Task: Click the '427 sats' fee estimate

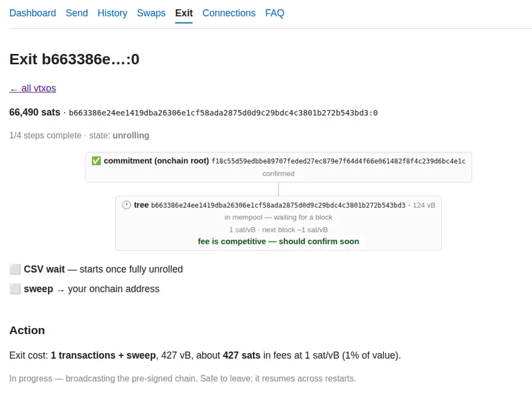Action: click(242, 355)
